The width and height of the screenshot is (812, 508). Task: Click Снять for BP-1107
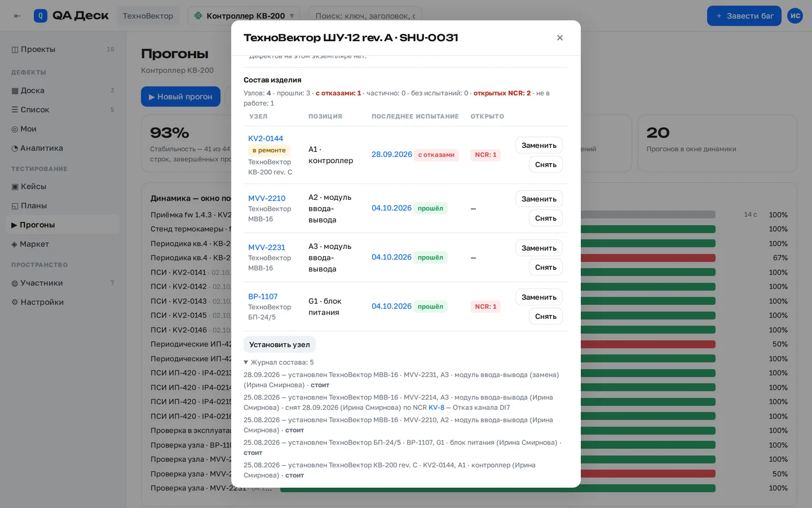546,316
